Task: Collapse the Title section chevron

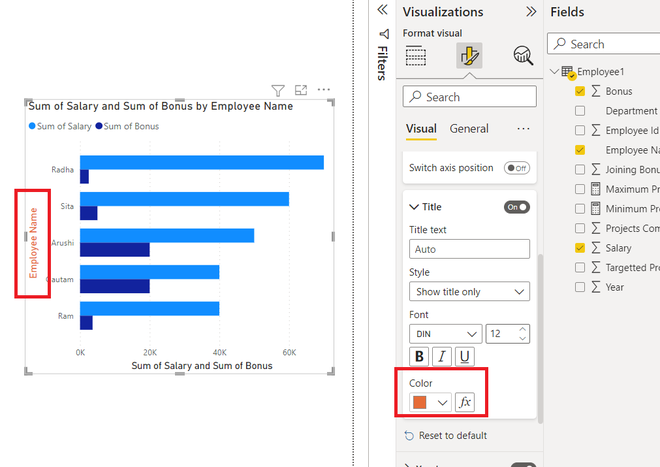Action: [414, 207]
